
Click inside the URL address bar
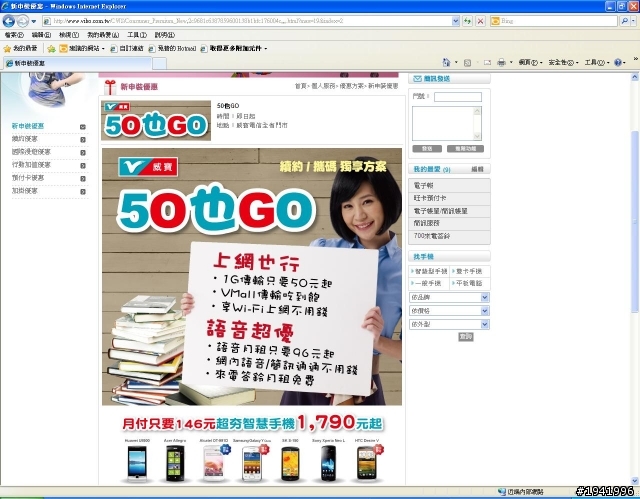point(248,21)
